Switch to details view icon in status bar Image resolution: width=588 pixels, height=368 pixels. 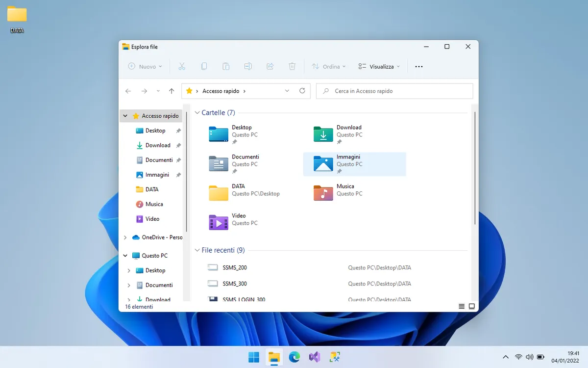pyautogui.click(x=462, y=306)
